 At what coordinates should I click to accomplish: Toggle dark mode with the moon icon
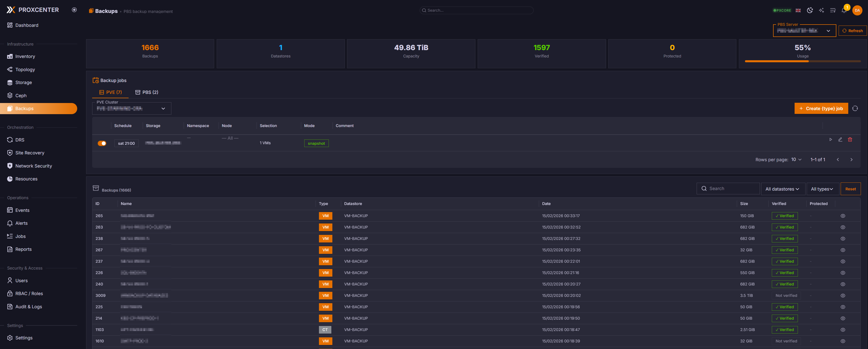click(810, 10)
